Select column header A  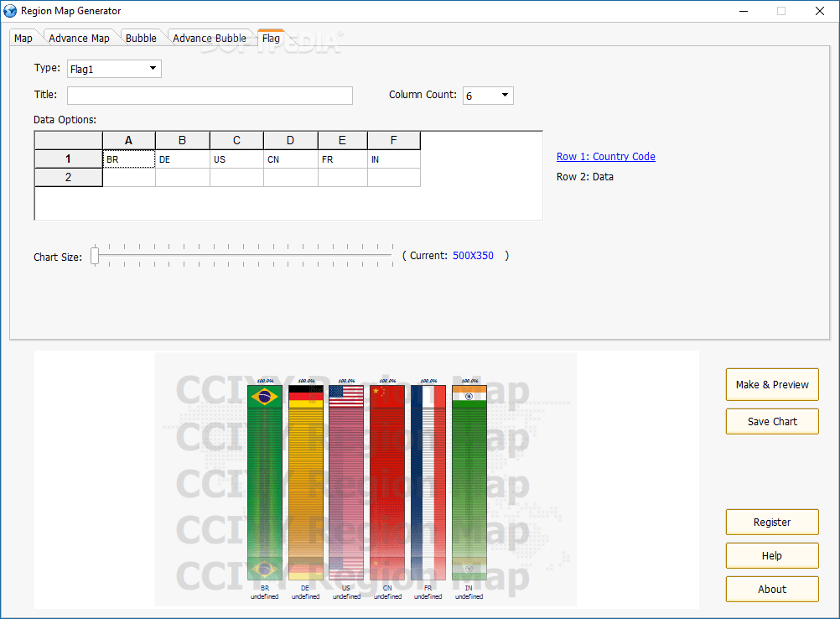129,140
